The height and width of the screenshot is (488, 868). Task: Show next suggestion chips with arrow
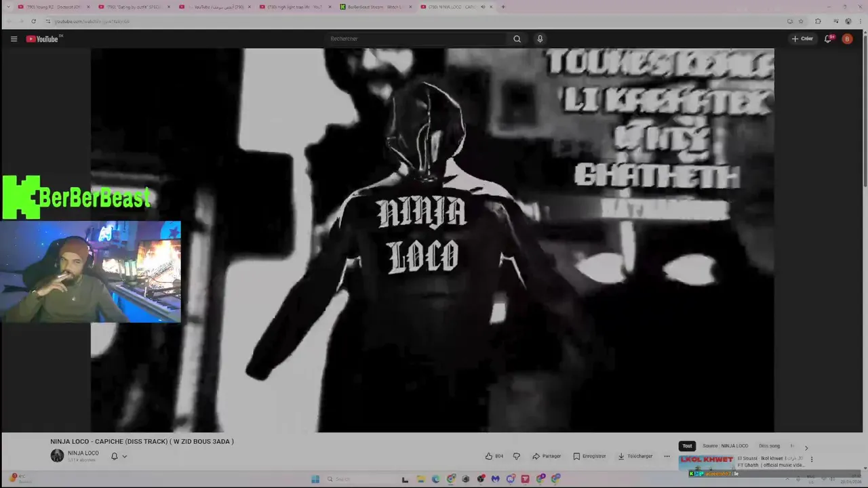tap(806, 447)
